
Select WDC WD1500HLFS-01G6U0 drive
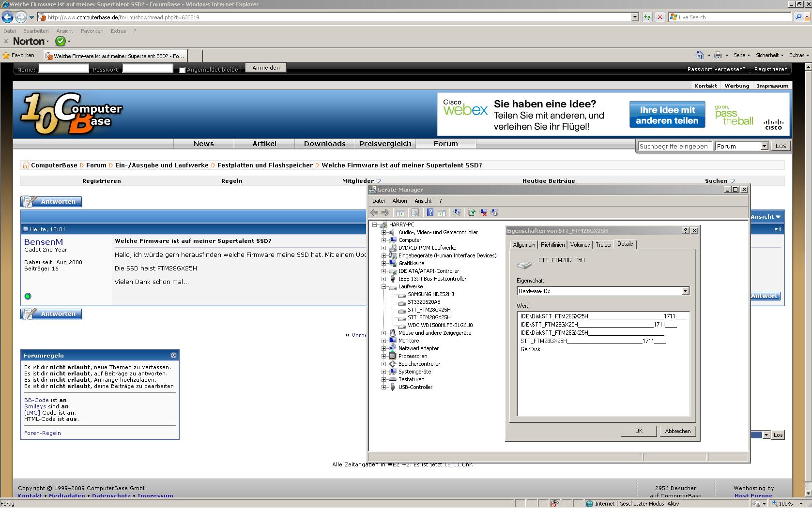(440, 325)
